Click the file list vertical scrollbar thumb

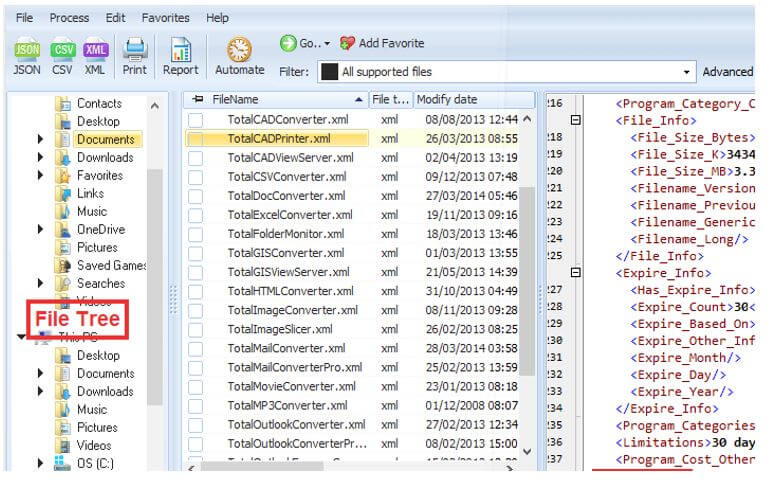point(527,281)
